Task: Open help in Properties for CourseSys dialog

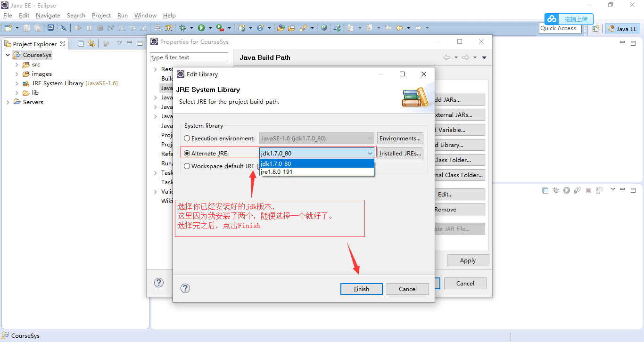Action: 159,283
